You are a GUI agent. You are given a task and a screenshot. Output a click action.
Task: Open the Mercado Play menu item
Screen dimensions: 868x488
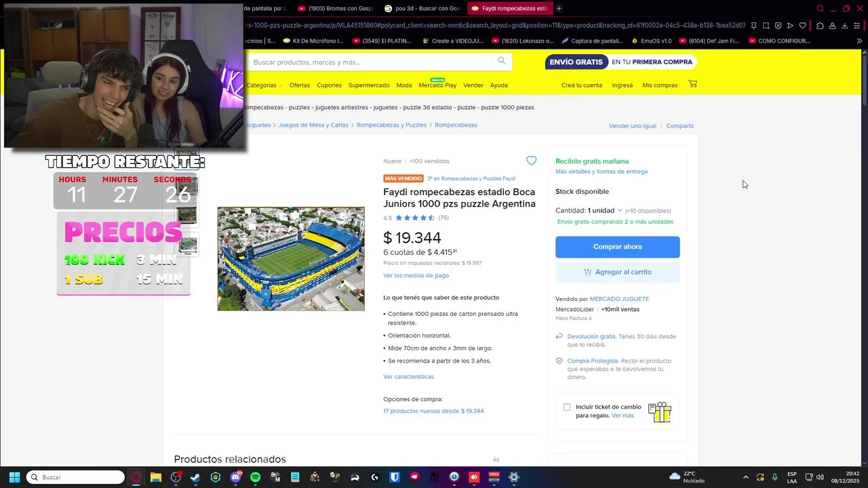click(437, 85)
